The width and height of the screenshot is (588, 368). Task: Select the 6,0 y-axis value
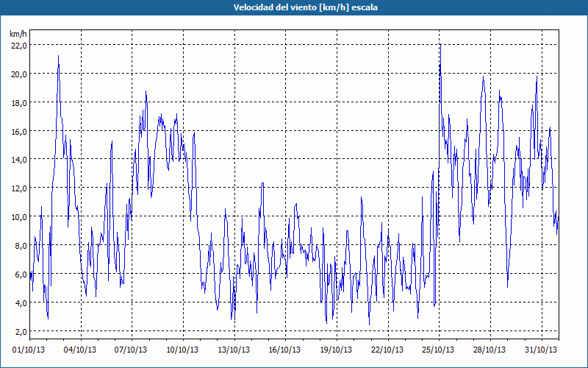tap(21, 274)
